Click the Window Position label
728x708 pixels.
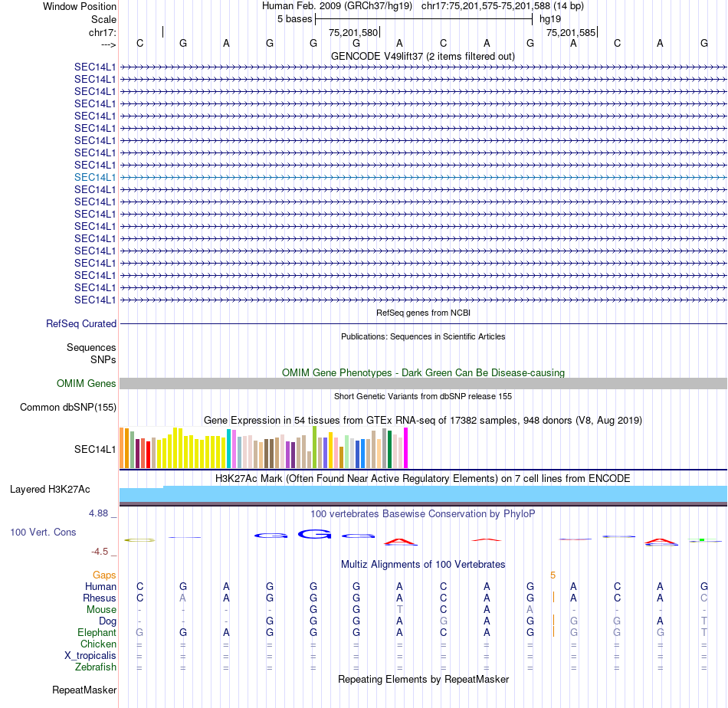click(x=80, y=6)
